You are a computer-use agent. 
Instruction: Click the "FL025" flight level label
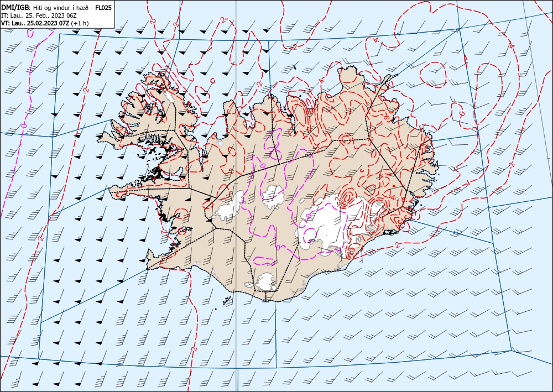(104, 7)
